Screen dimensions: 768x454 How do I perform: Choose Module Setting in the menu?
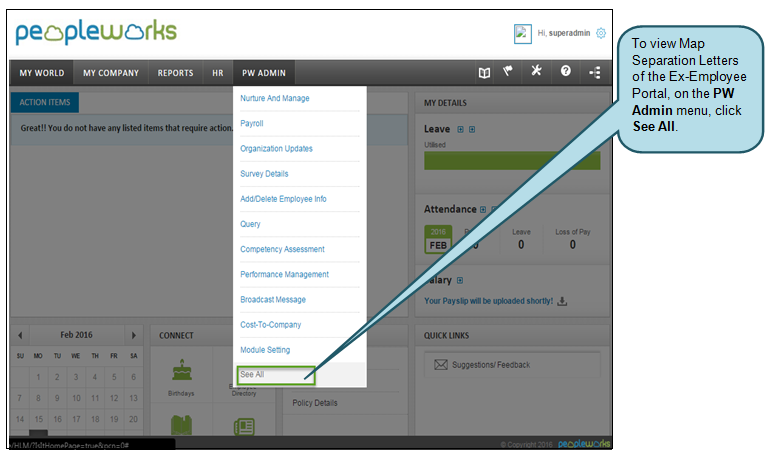coord(265,350)
